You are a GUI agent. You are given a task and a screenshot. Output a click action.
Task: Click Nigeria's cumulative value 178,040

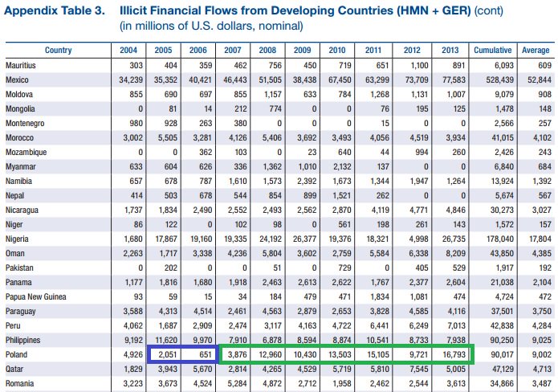500,239
